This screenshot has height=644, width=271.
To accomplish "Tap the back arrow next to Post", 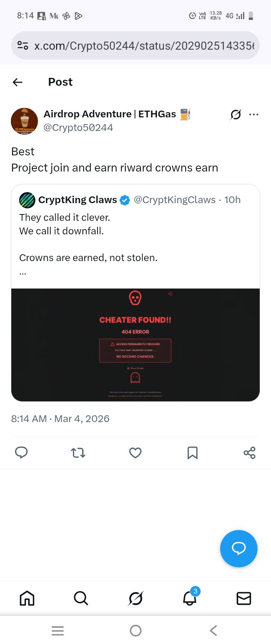I will [x=18, y=82].
